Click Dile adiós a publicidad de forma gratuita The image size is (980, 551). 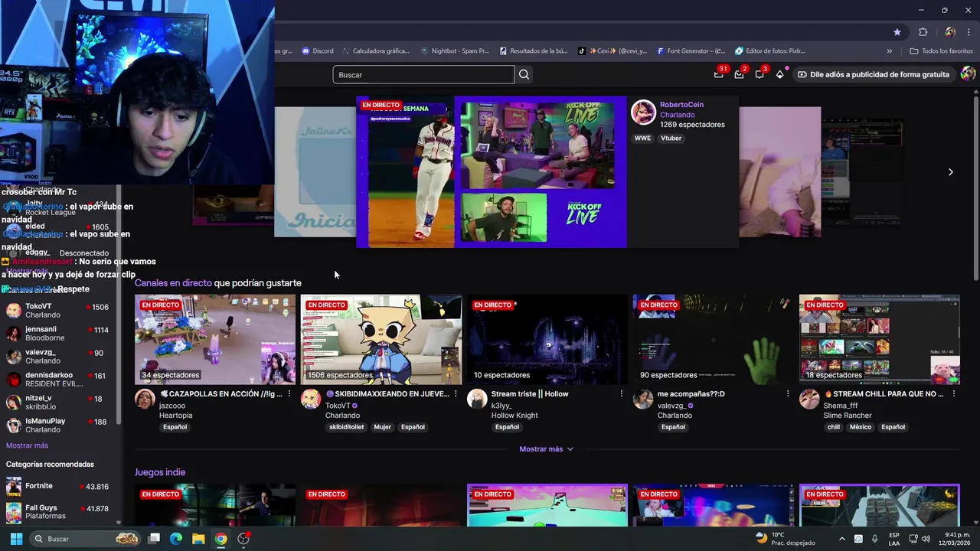tap(873, 74)
